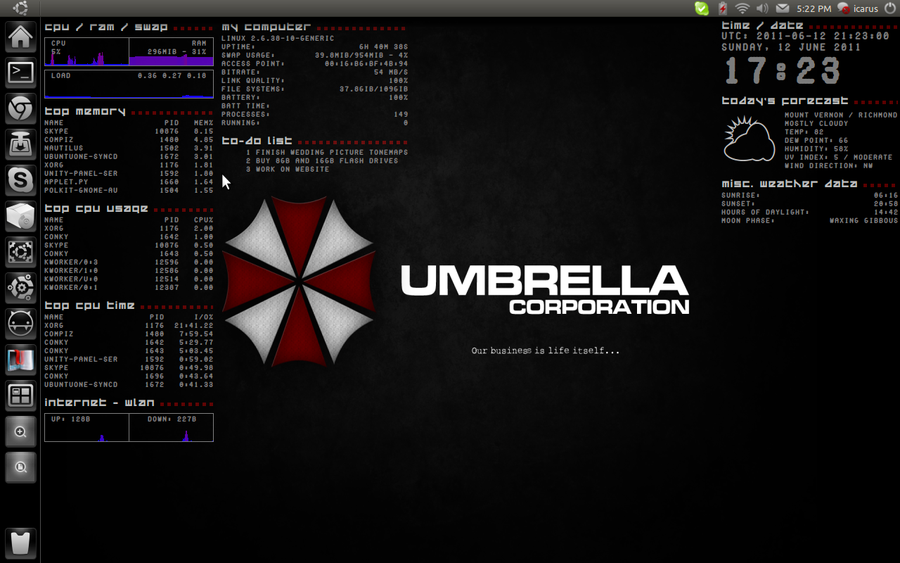900x563 pixels.
Task: Open the sound volume indicator
Action: coord(762,8)
